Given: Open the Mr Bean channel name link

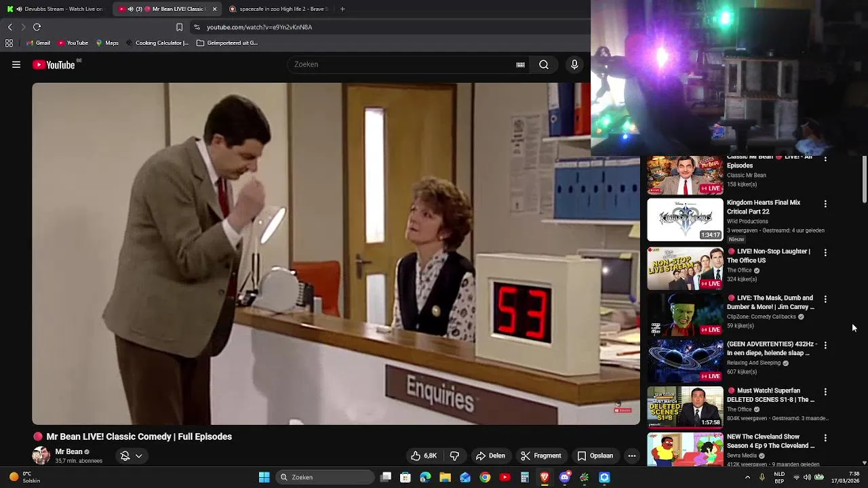Looking at the screenshot, I should (68, 451).
